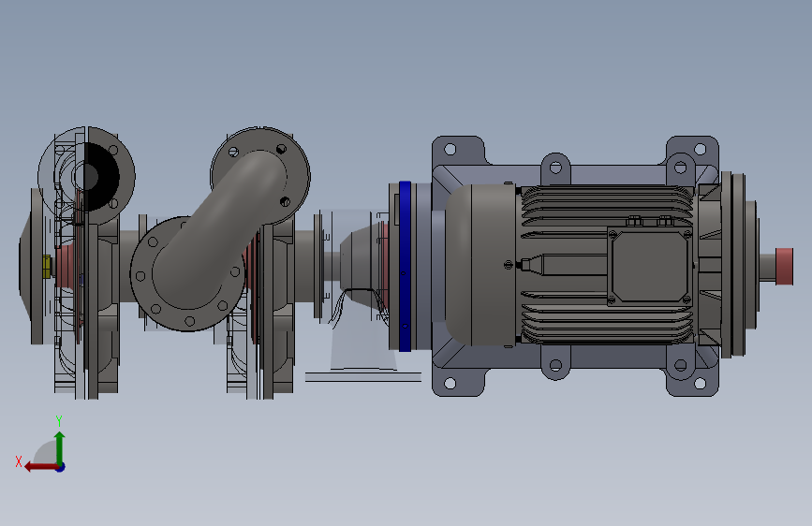Select the upper round flange of the angled pipe
The height and width of the screenshot is (526, 812).
pyautogui.click(x=260, y=176)
